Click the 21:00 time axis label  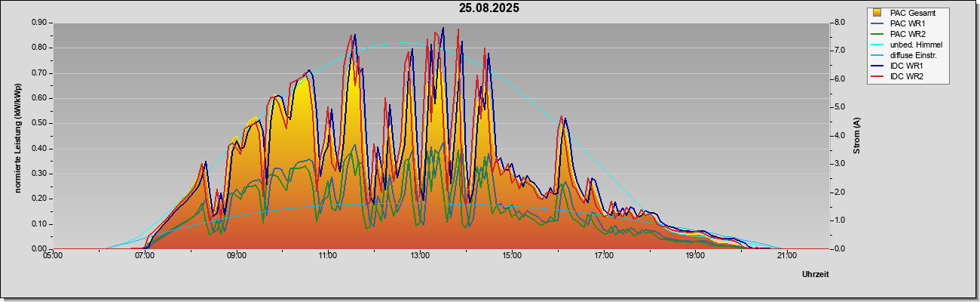click(786, 255)
